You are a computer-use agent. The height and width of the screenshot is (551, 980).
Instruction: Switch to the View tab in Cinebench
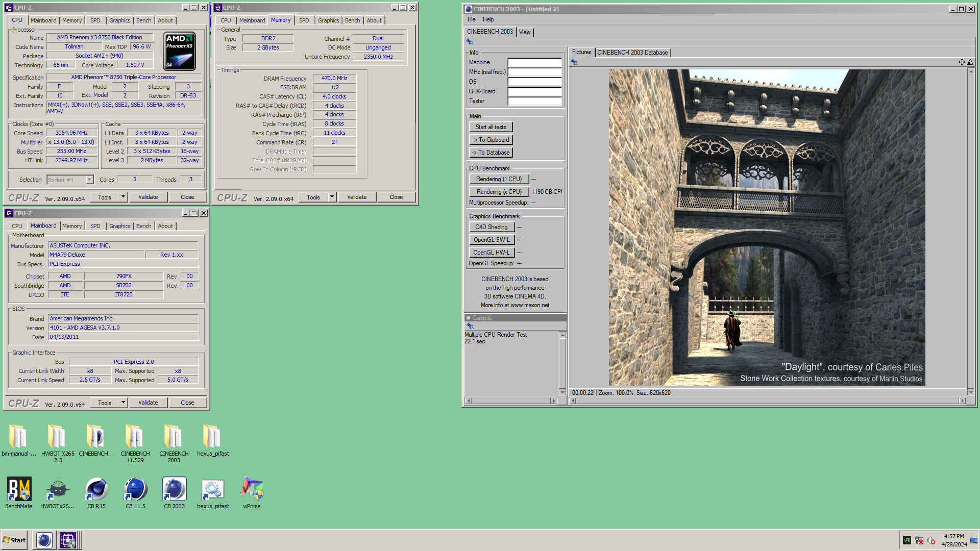tap(525, 32)
